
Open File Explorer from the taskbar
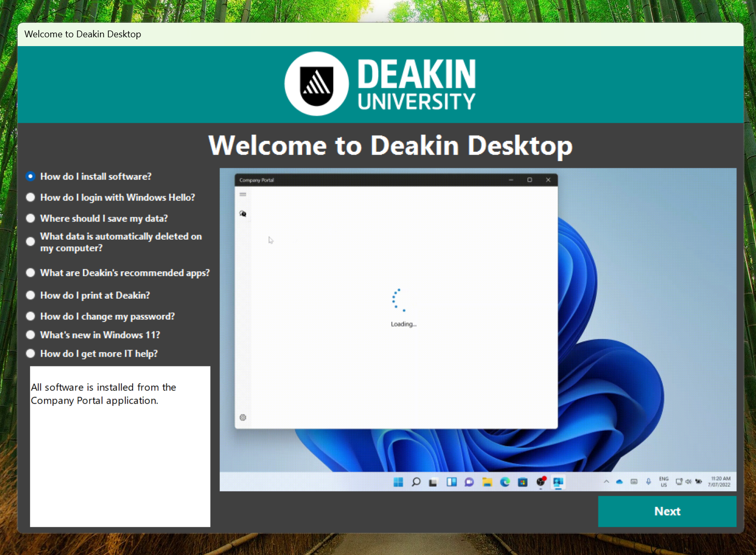click(x=487, y=482)
